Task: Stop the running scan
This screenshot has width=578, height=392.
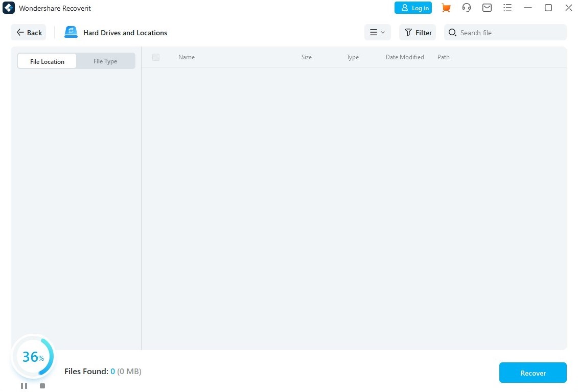Action: (x=42, y=386)
